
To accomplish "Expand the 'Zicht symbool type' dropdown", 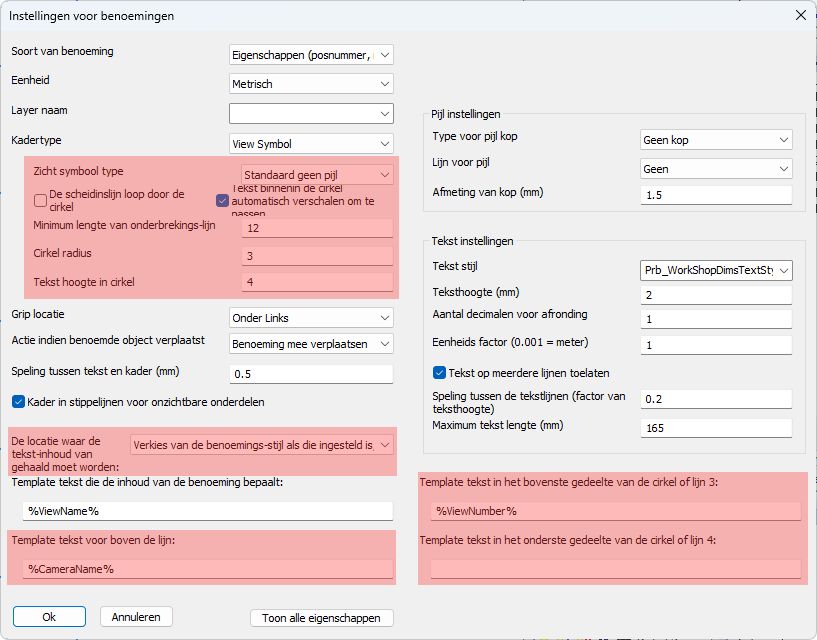I will (317, 175).
